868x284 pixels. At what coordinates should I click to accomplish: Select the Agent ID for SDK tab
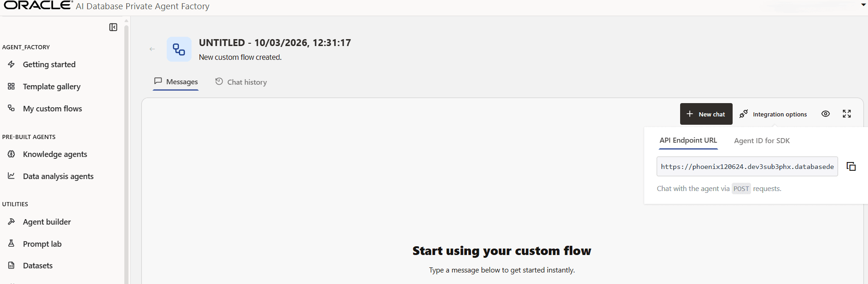(762, 140)
